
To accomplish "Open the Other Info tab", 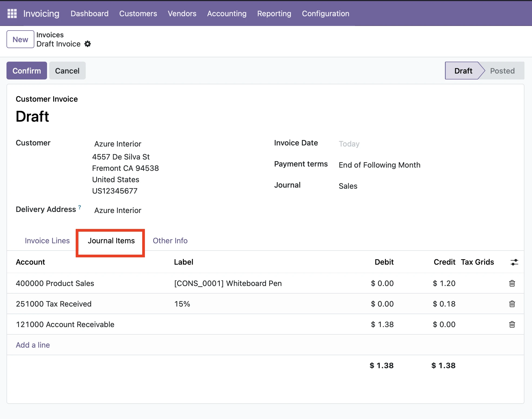I will pos(170,241).
